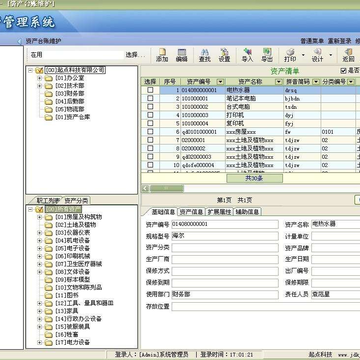
Task: Expand the [12]工具、量具和器皿 category node
Action: (39, 303)
